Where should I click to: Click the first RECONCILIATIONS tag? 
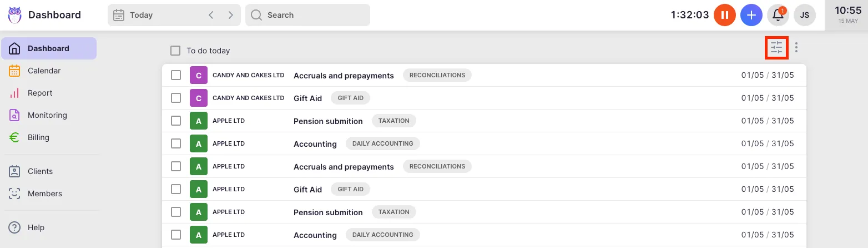click(x=437, y=75)
